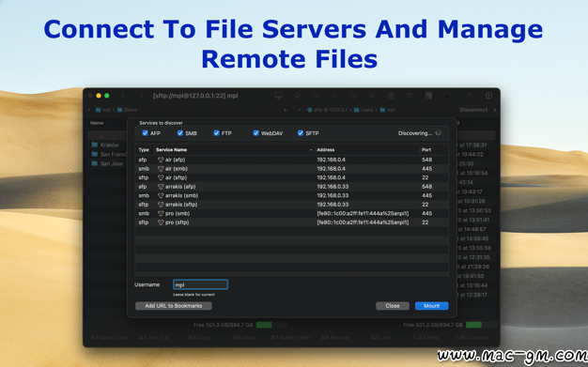The width and height of the screenshot is (588, 367).
Task: Toggle the SMB service checkbox
Action: [x=180, y=133]
